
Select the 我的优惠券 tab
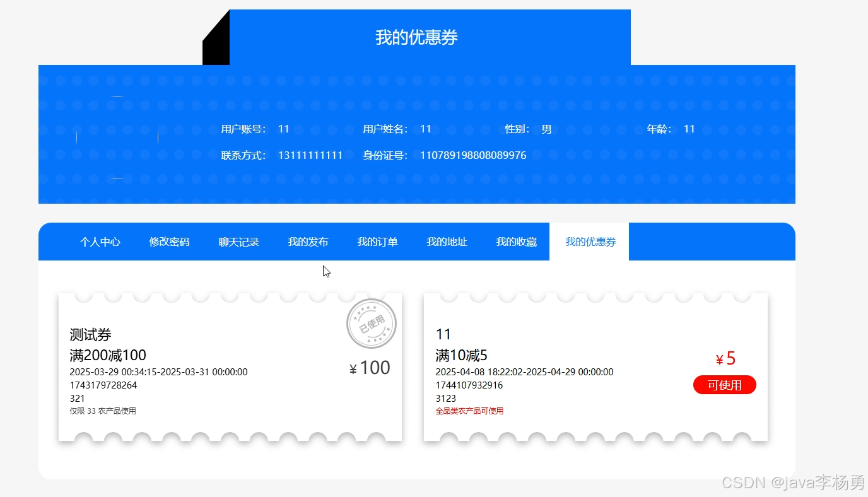point(590,242)
